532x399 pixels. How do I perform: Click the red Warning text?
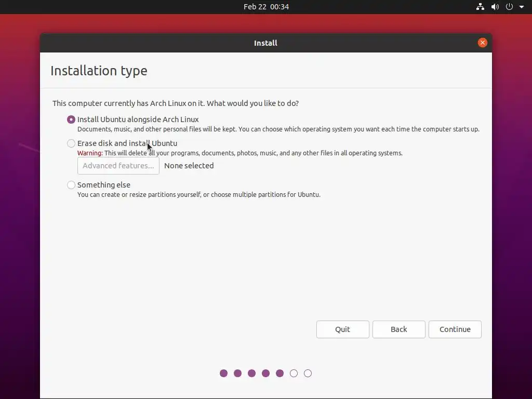pyautogui.click(x=90, y=153)
